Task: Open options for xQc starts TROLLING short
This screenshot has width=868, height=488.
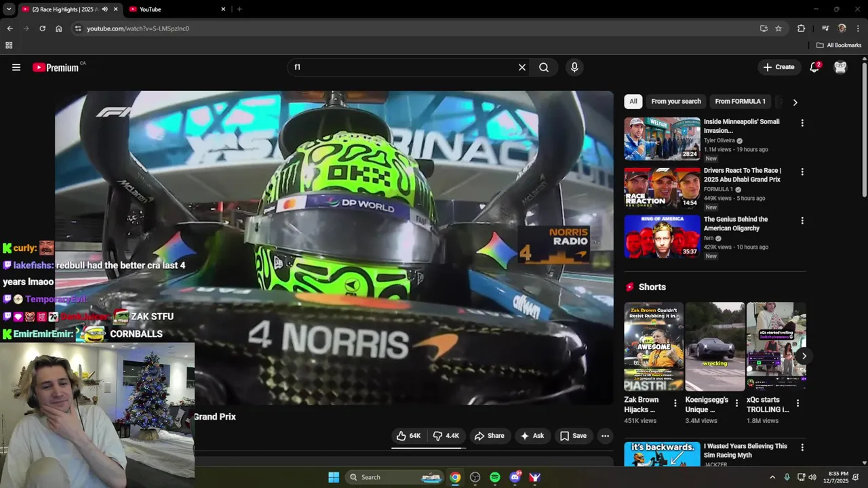Action: pos(797,403)
